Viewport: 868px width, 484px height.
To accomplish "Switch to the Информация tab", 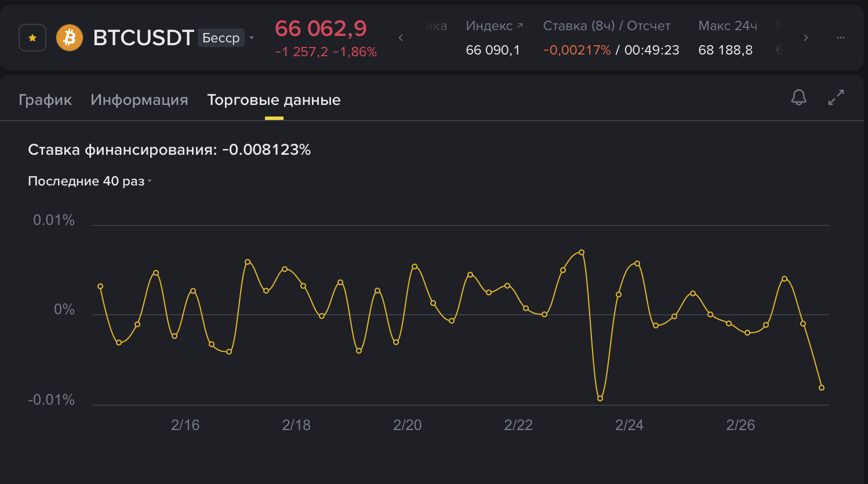I will 139,100.
